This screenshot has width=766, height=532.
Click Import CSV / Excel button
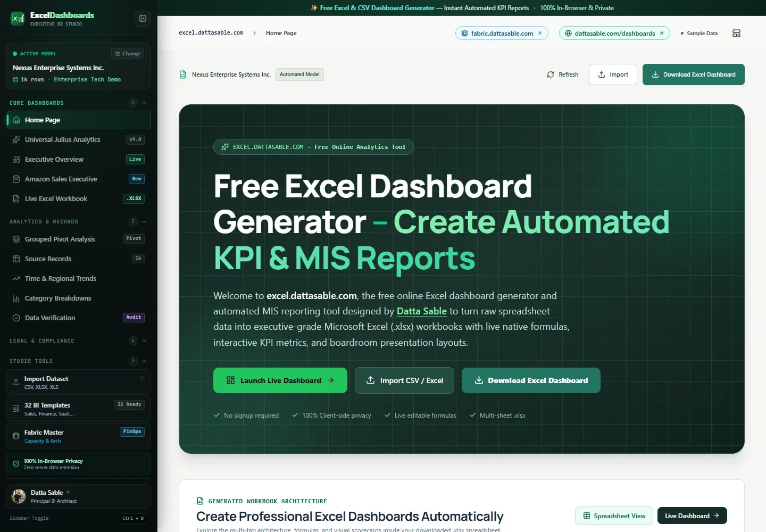pyautogui.click(x=404, y=380)
